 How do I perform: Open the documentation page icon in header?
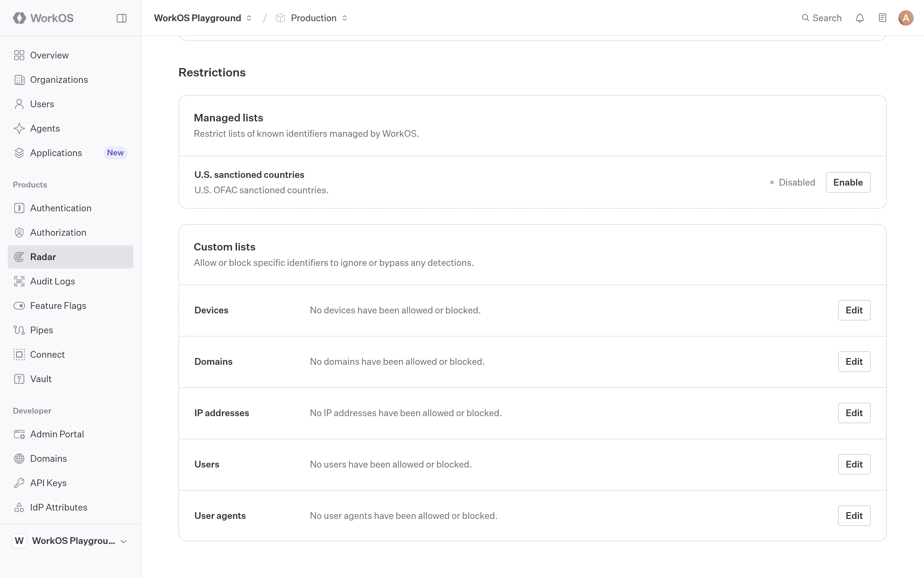click(882, 18)
